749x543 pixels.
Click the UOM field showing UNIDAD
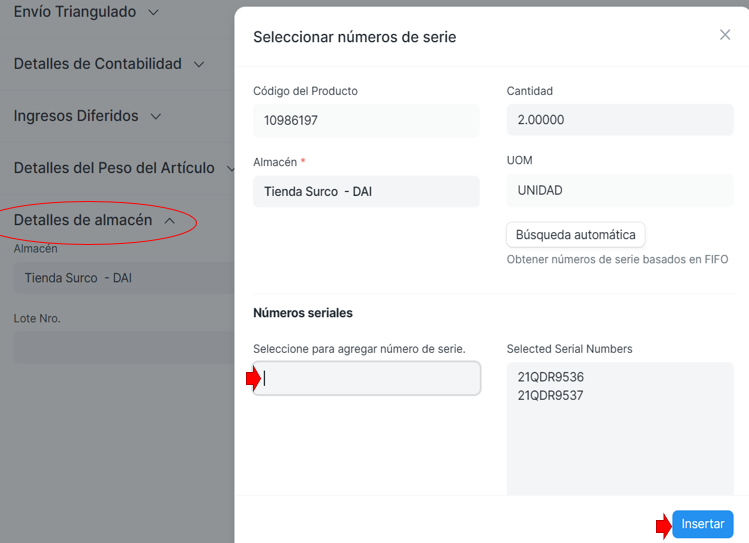pyautogui.click(x=619, y=191)
